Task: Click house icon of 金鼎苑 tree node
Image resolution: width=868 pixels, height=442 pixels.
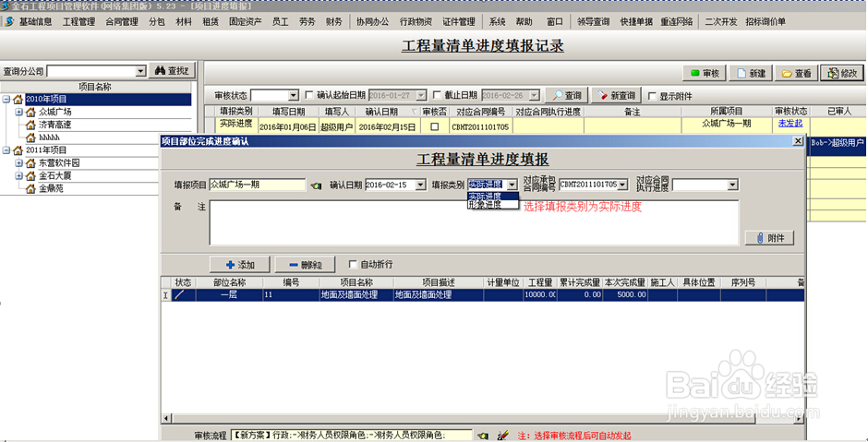Action: point(31,188)
